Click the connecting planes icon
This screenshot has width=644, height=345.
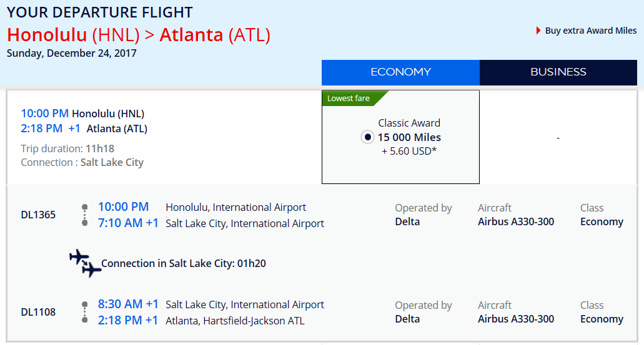[x=85, y=263]
